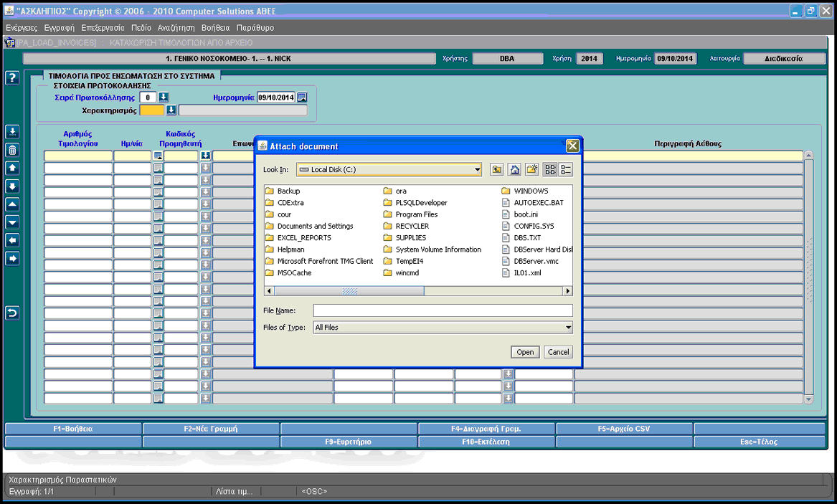This screenshot has height=504, width=837.
Task: Click the Esc=Τέλος button
Action: (x=759, y=442)
